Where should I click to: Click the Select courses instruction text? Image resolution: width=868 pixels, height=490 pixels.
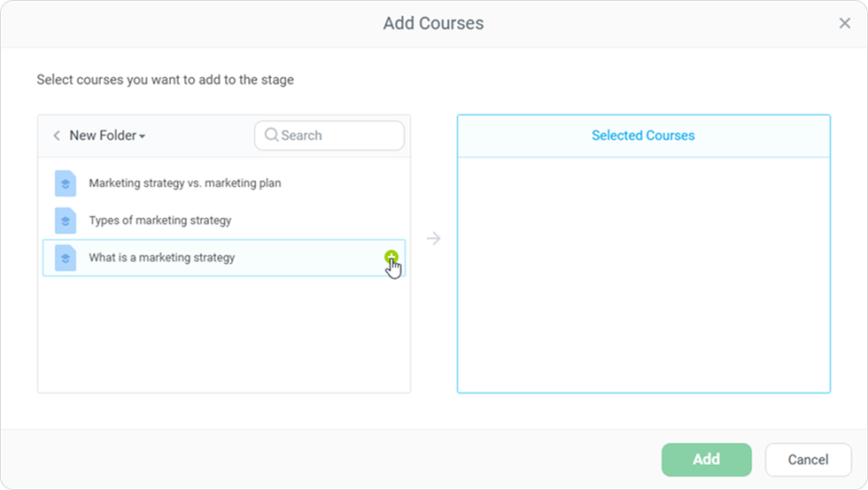click(165, 80)
